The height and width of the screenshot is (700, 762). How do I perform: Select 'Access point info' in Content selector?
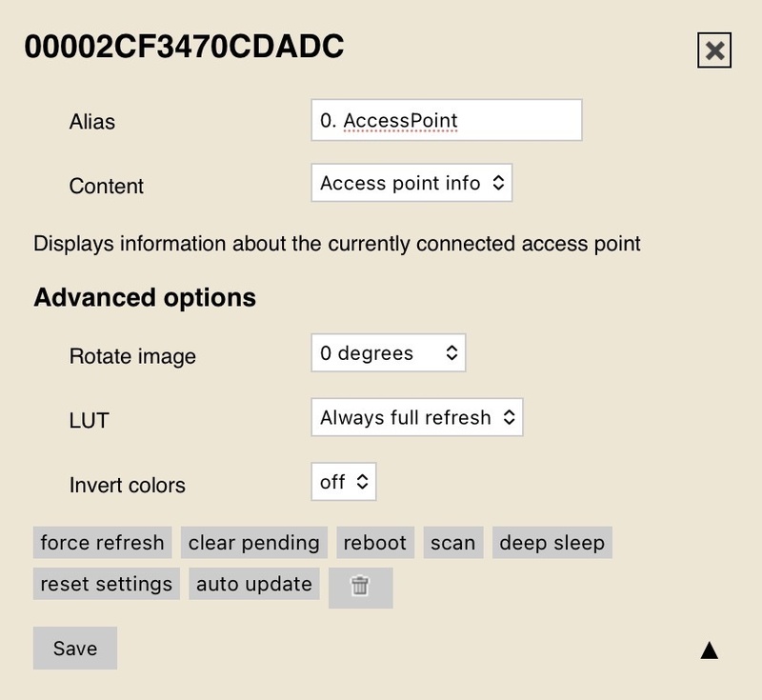(411, 181)
